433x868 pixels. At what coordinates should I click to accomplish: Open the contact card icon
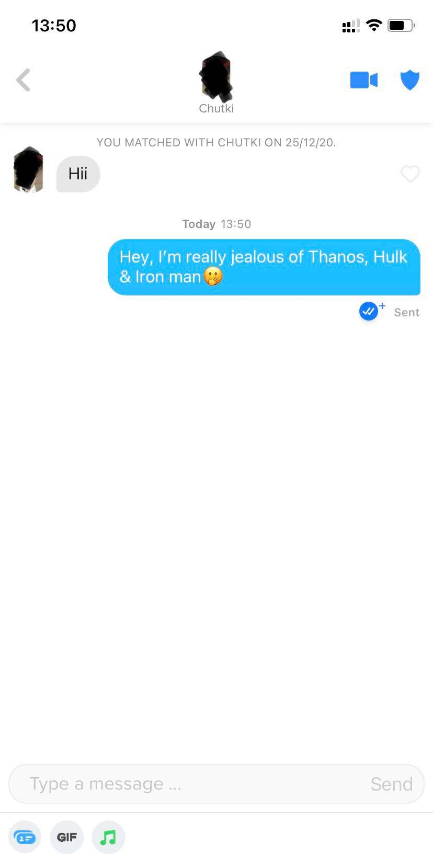coord(25,837)
